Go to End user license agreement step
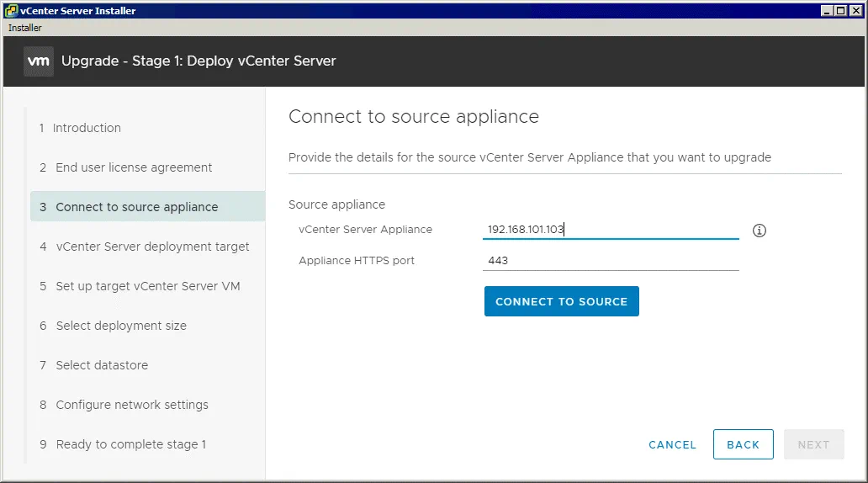868x483 pixels. tap(134, 167)
